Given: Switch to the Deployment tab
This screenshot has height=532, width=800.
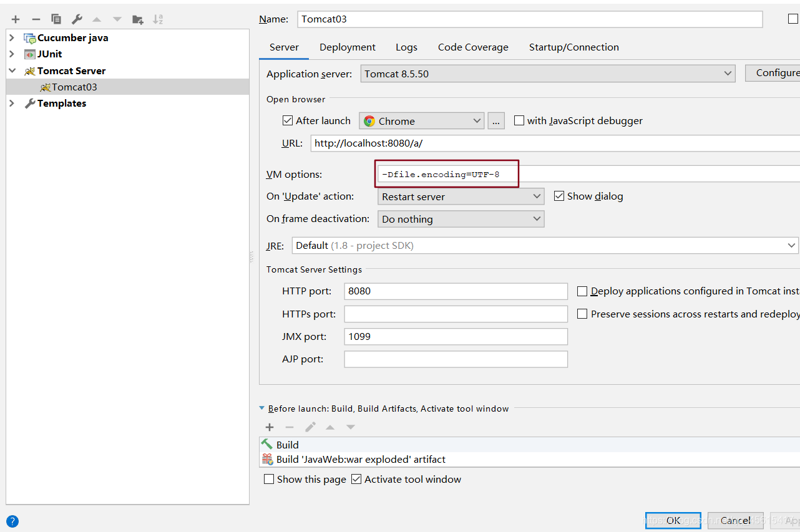Looking at the screenshot, I should click(348, 47).
